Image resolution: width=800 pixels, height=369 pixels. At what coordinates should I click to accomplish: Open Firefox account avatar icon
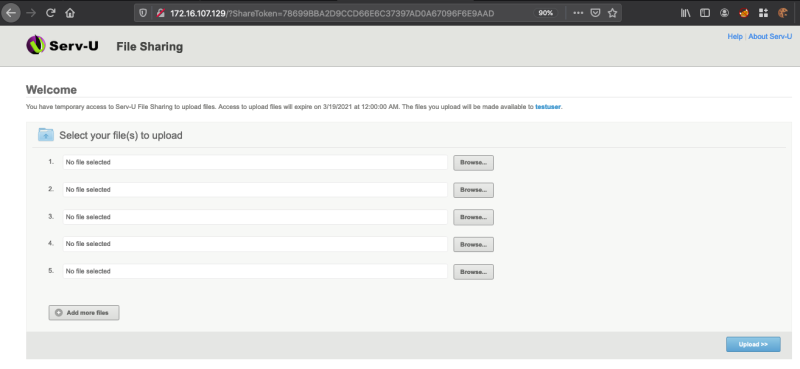coord(724,13)
